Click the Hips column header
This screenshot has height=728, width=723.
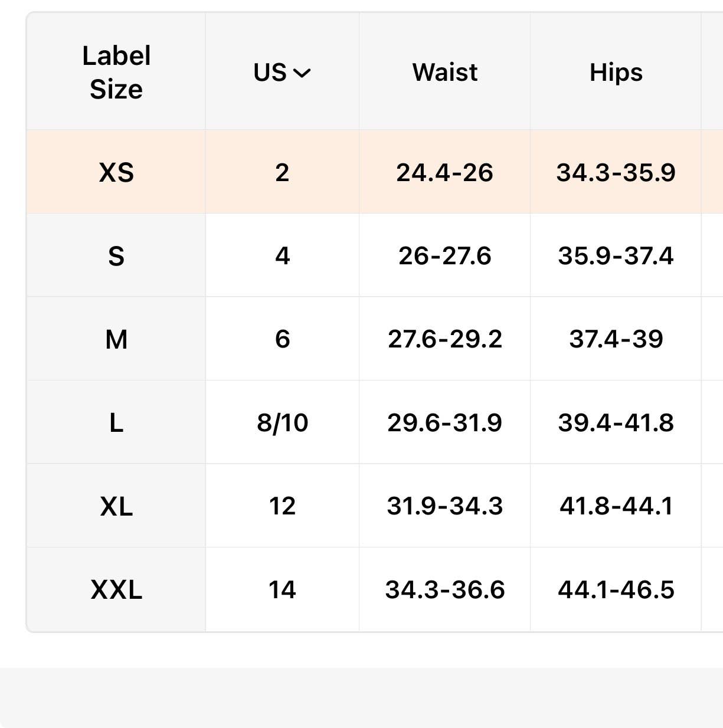(x=616, y=73)
